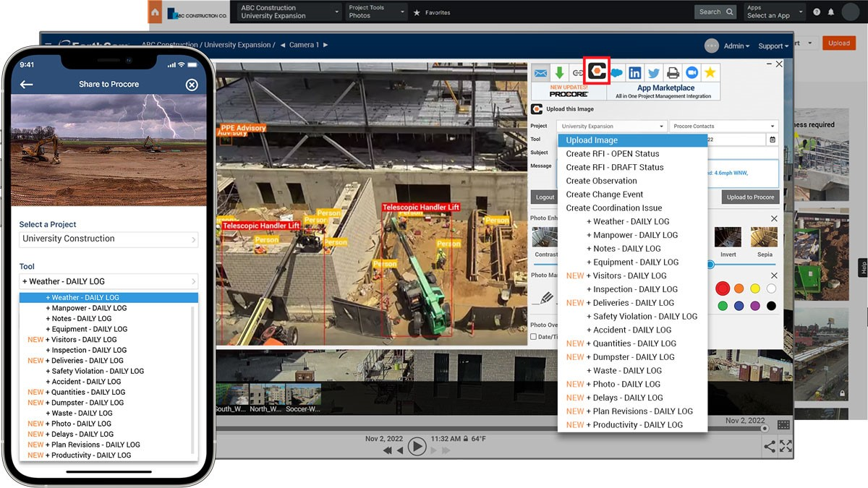Open Favorites in Procore bar
868x488 pixels.
[x=432, y=12]
